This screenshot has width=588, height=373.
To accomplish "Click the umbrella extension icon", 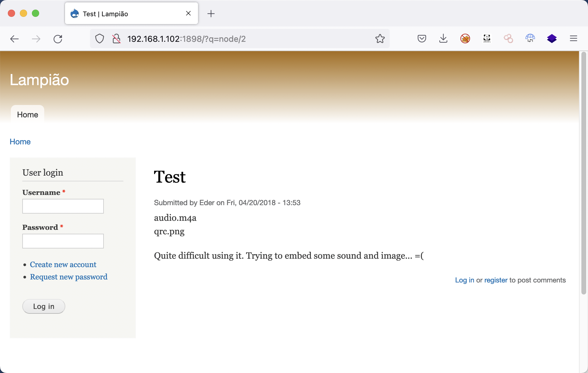I will pyautogui.click(x=530, y=39).
